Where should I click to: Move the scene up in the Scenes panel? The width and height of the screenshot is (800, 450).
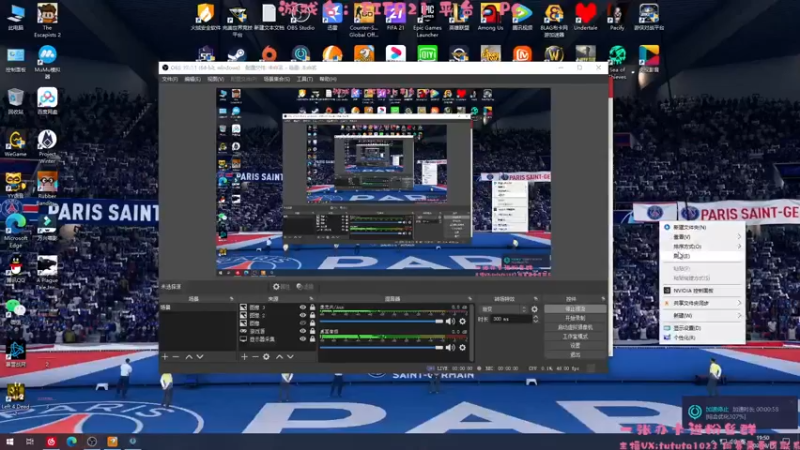189,357
